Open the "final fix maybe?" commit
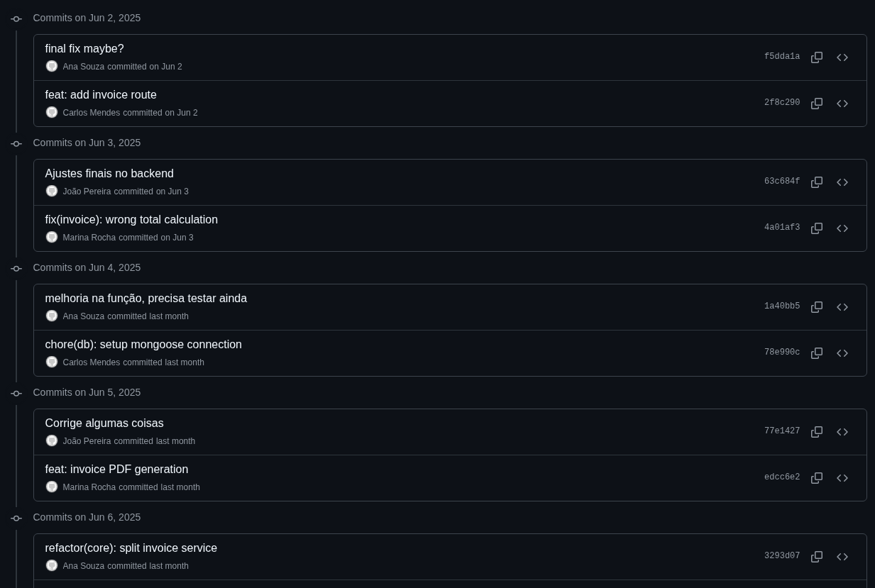The height and width of the screenshot is (588, 875). coord(84,49)
